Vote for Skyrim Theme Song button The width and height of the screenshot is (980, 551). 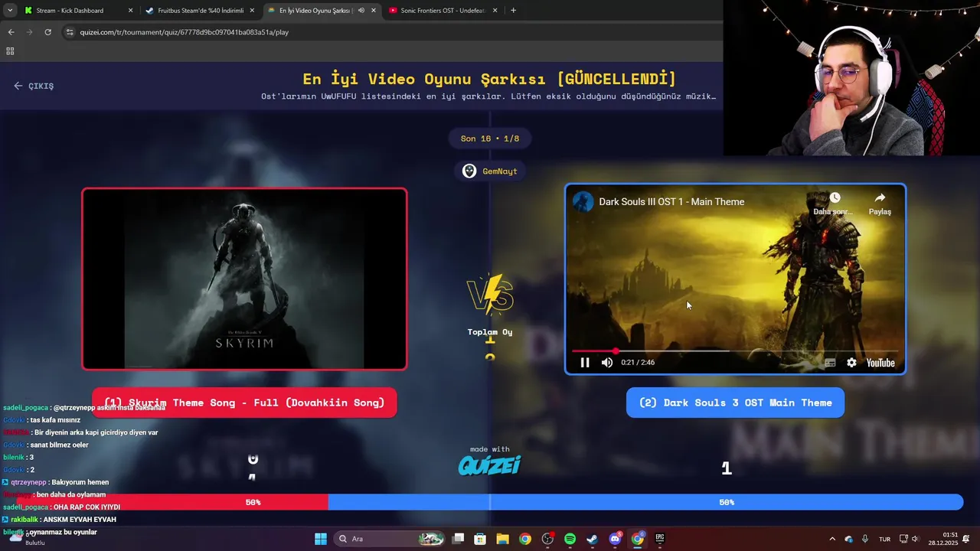[244, 403]
